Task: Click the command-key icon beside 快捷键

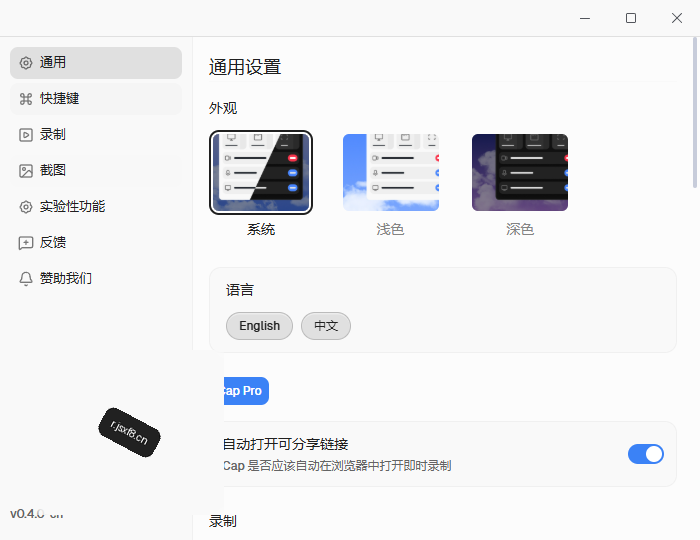Action: (26, 99)
